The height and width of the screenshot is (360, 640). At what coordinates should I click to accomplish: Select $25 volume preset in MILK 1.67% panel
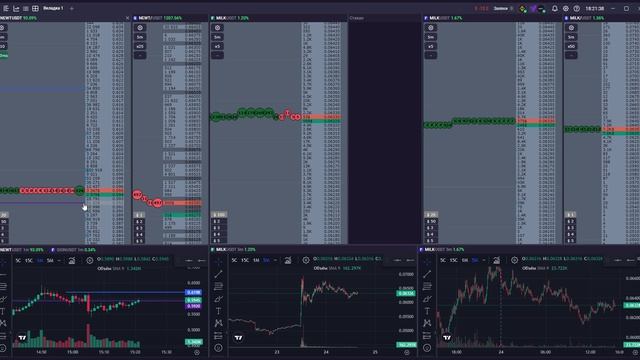click(431, 215)
